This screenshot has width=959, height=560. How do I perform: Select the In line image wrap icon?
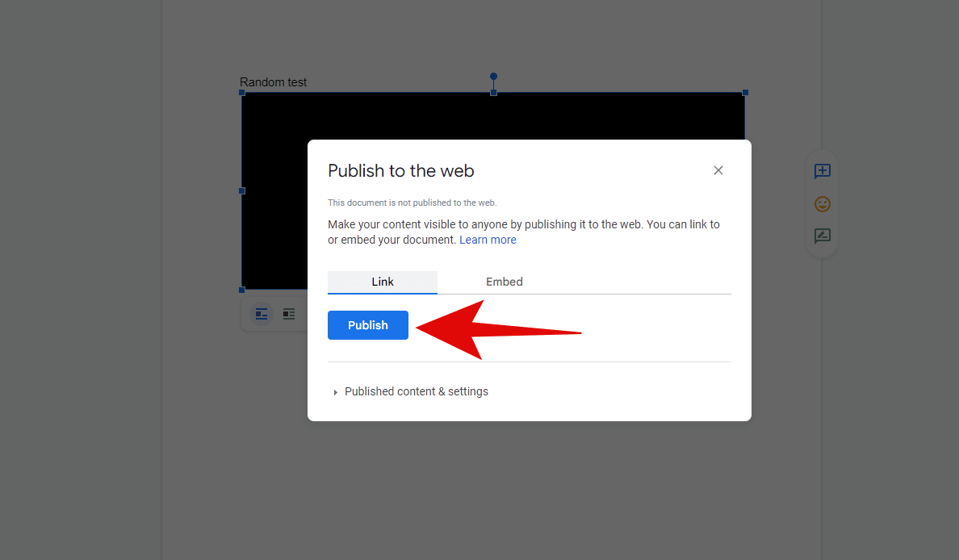tap(262, 314)
